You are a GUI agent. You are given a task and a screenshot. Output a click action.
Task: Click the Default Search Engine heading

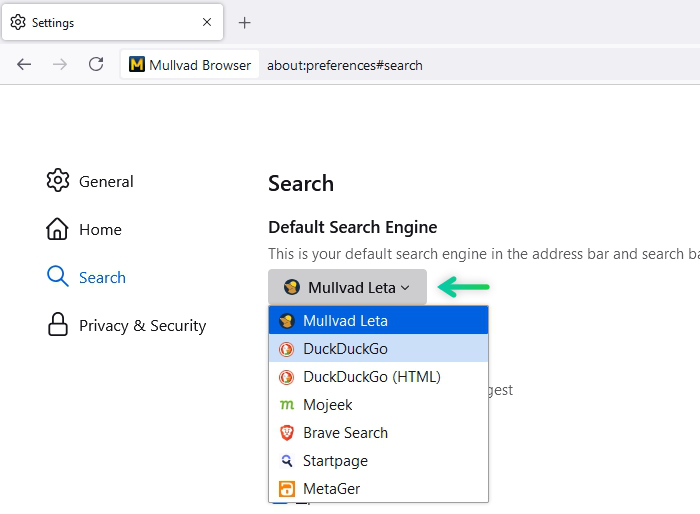pyautogui.click(x=353, y=227)
